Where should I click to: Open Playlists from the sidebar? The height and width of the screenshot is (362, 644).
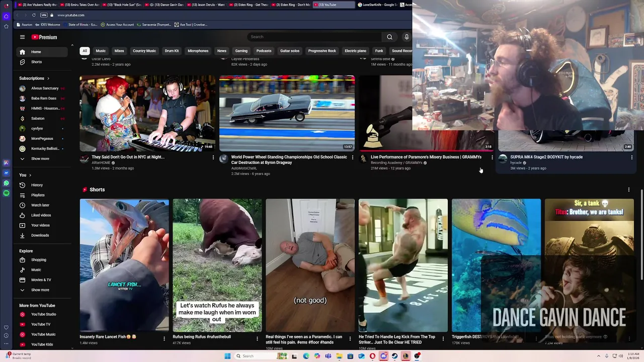(42, 195)
